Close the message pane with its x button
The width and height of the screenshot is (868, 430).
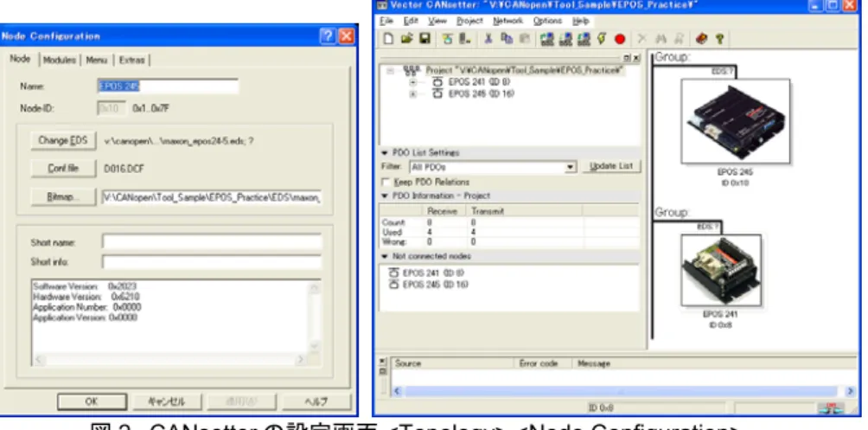click(382, 362)
